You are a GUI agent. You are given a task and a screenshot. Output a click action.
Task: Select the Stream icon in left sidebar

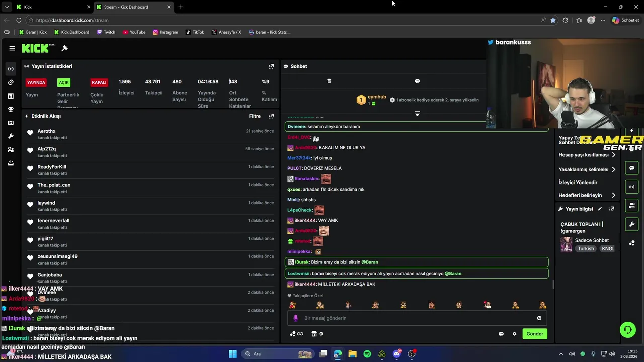tap(11, 69)
